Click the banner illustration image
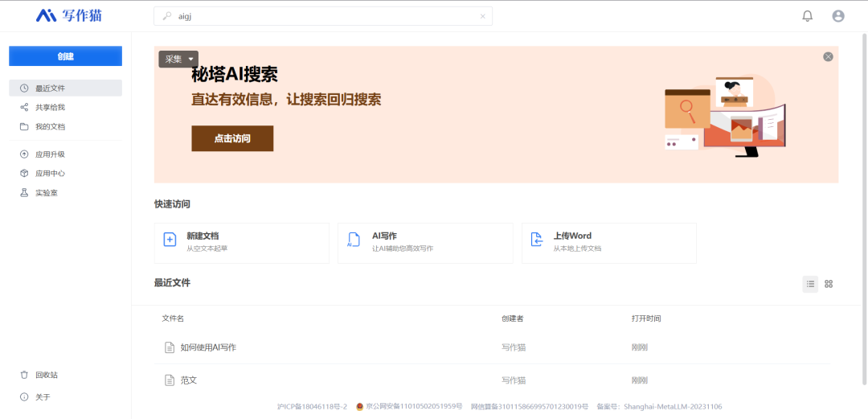 [725, 117]
